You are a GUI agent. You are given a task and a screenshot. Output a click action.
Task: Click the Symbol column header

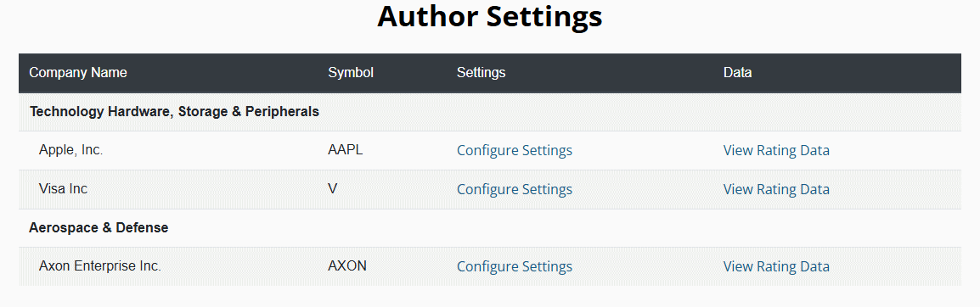pos(351,72)
